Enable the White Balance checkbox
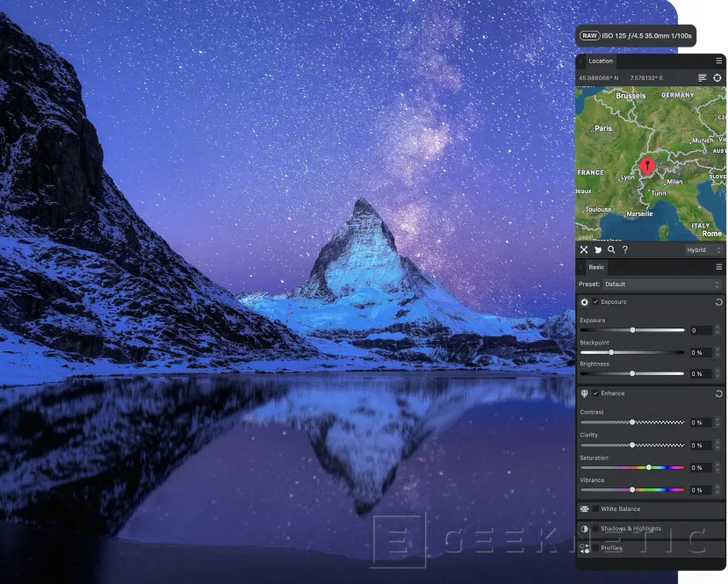Screen dimensions: 728x584 [x=595, y=509]
